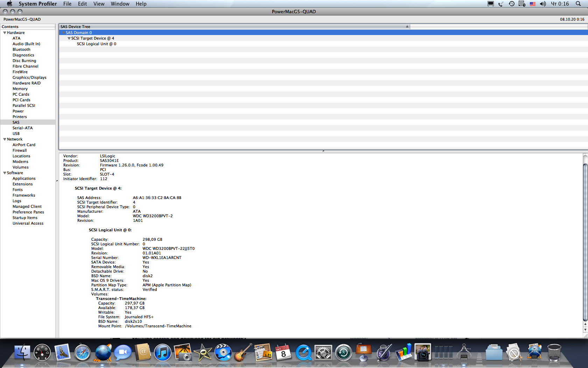Image resolution: width=588 pixels, height=368 pixels.
Task: Launch iChat from the Dock
Action: pos(122,352)
